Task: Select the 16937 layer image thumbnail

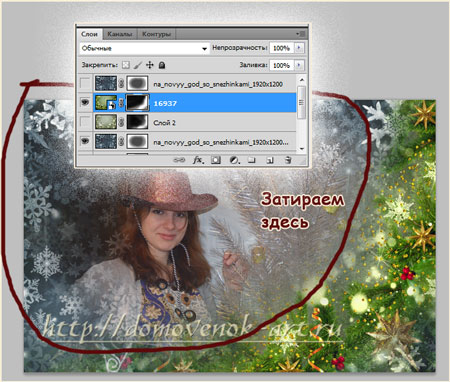Action: (106, 103)
